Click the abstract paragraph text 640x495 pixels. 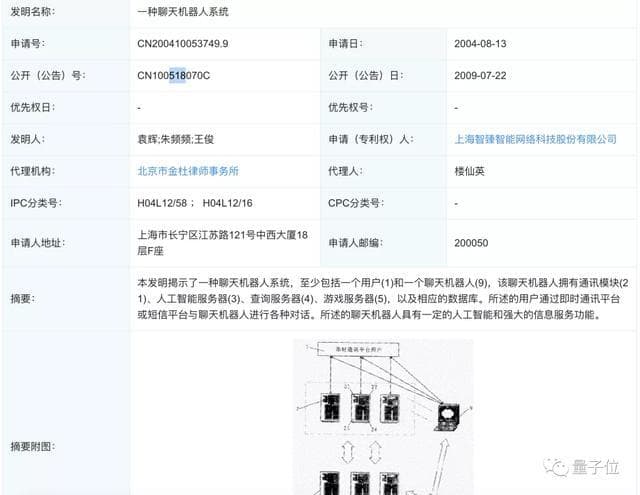(383, 299)
